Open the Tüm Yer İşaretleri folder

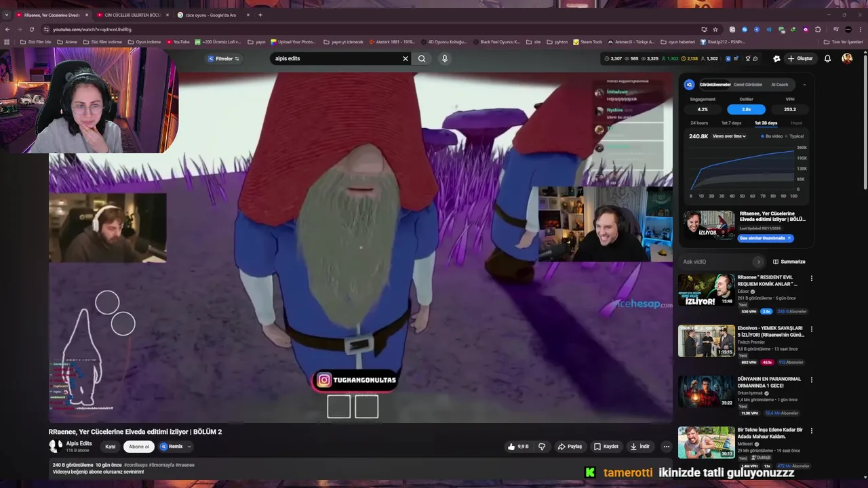[x=844, y=42]
